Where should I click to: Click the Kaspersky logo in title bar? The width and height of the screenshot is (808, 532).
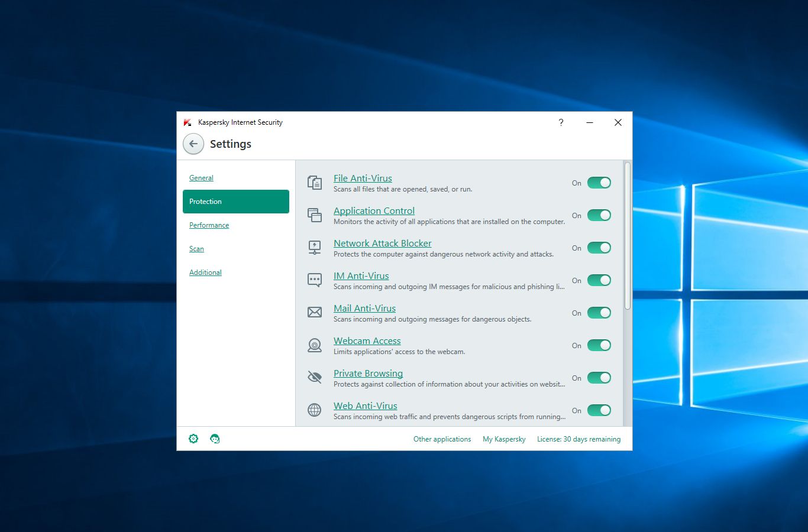pyautogui.click(x=188, y=122)
